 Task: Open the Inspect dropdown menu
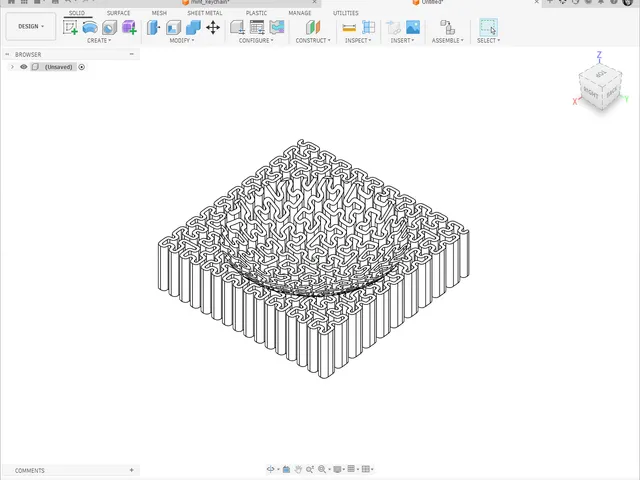pos(358,40)
